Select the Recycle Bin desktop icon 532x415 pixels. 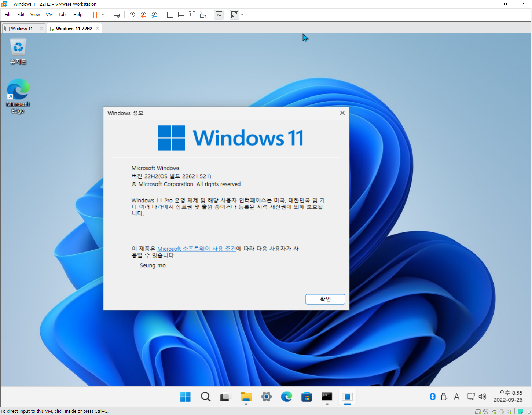[x=18, y=52]
